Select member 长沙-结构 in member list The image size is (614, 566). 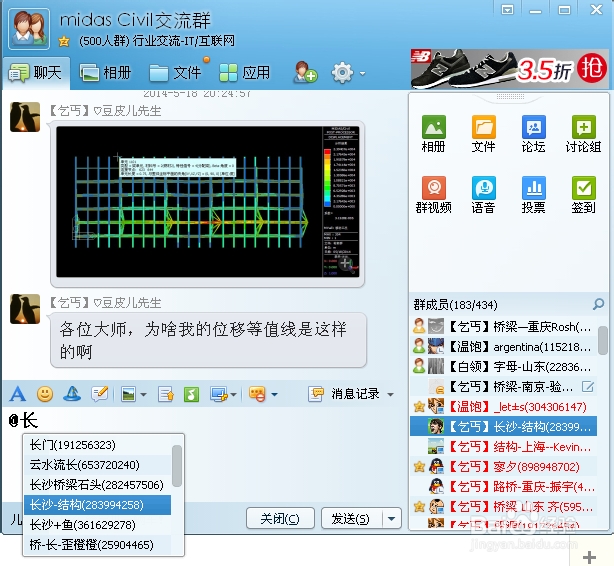coord(504,426)
